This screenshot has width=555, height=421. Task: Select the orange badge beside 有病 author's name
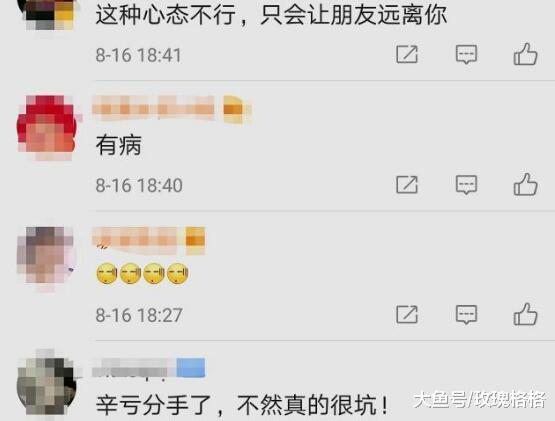(236, 109)
